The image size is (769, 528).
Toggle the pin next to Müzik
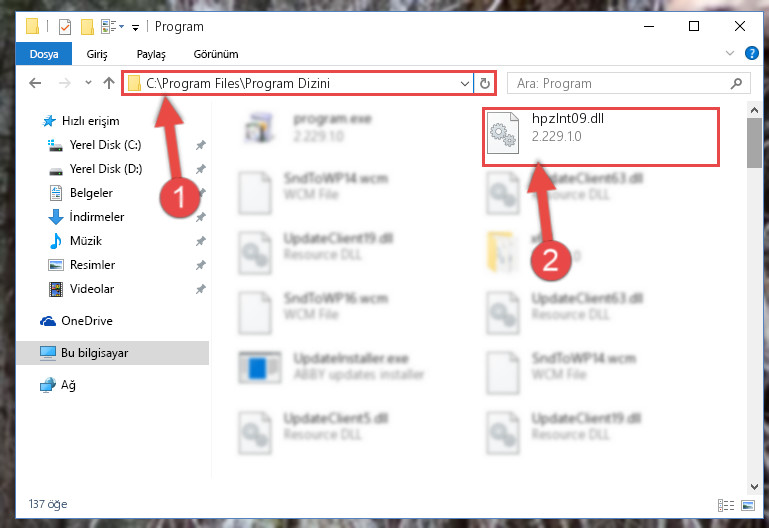(201, 241)
